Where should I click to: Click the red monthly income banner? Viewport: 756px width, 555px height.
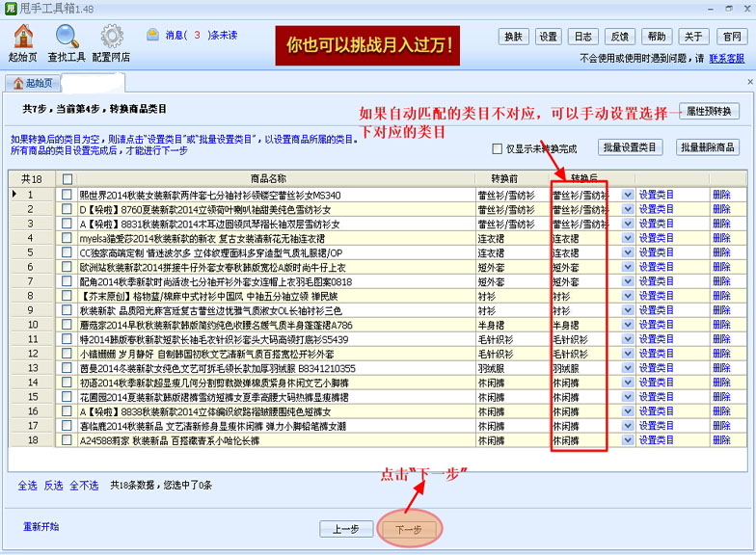pos(367,46)
